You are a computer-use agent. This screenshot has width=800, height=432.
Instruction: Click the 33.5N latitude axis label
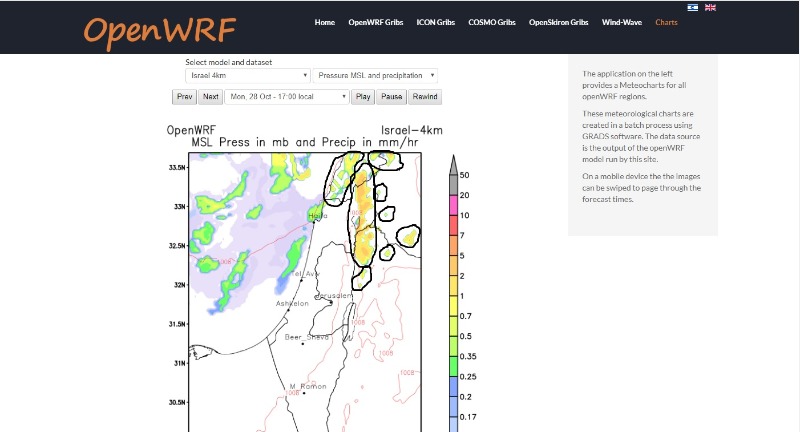[177, 168]
